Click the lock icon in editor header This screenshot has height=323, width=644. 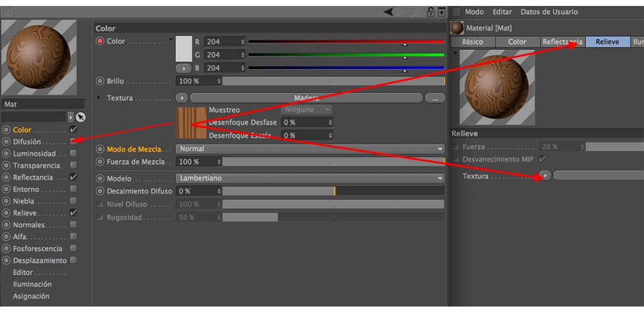click(x=431, y=12)
